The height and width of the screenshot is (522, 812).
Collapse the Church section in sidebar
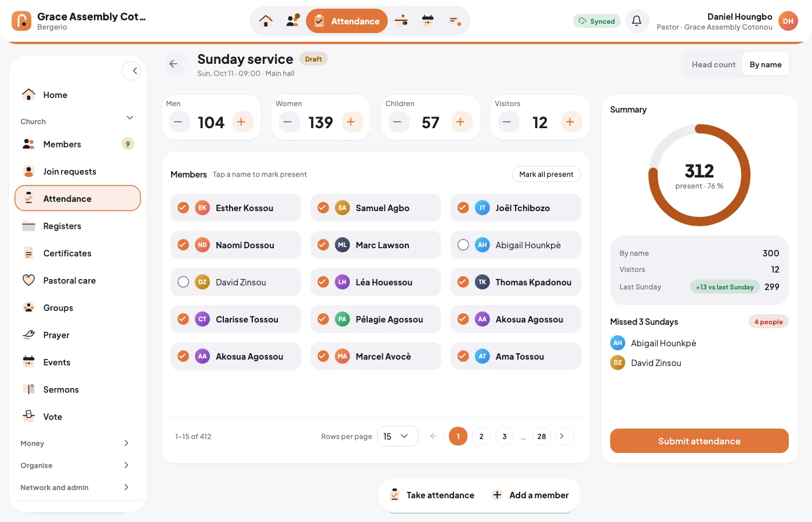[x=78, y=121]
